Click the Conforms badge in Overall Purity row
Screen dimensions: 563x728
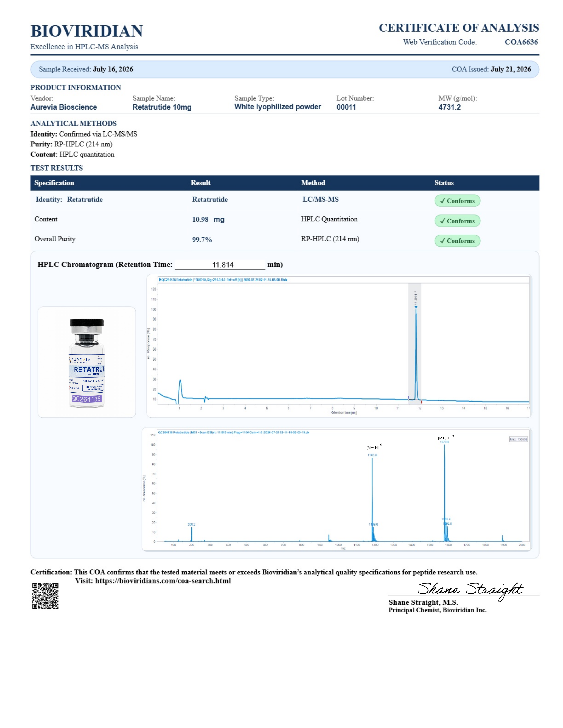pos(457,241)
